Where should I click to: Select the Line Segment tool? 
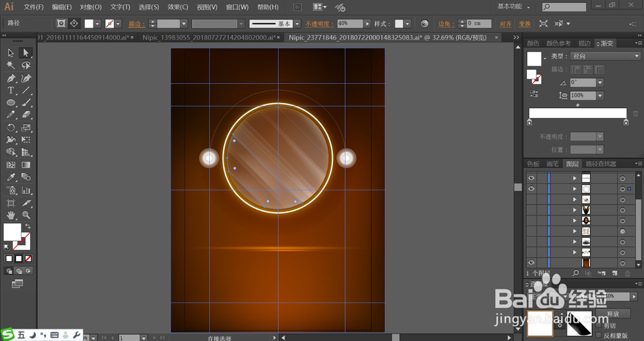coord(26,90)
